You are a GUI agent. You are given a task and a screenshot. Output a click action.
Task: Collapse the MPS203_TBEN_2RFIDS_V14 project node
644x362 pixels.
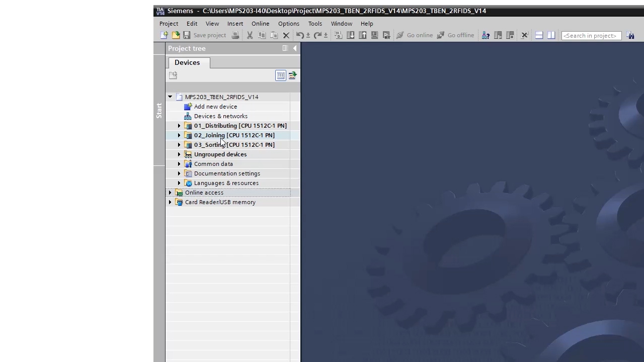coord(170,97)
